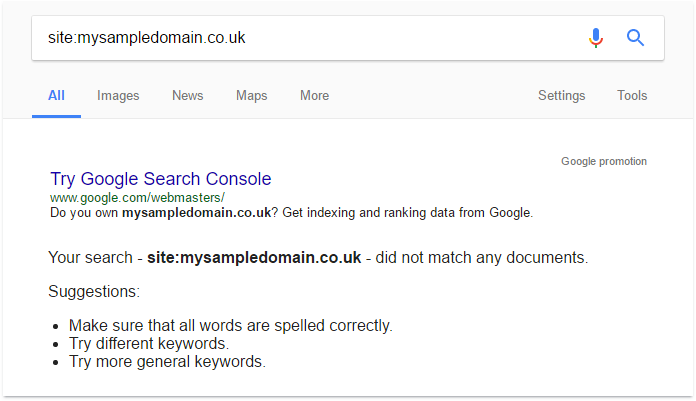Viewport: 696px width, 401px height.
Task: Click the 'spelled correctly' suggestion bullet
Action: (x=230, y=326)
